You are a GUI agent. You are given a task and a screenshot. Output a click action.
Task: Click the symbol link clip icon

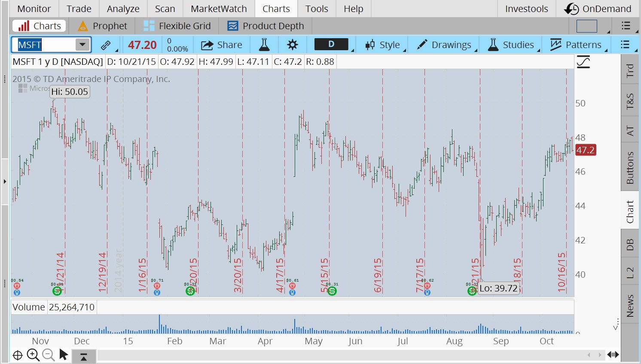(106, 45)
